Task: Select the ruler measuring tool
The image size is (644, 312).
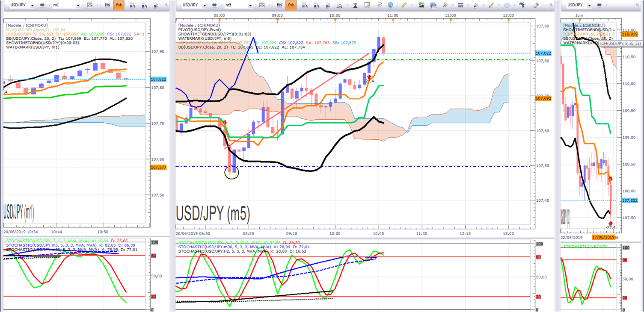Action: [x=404, y=5]
